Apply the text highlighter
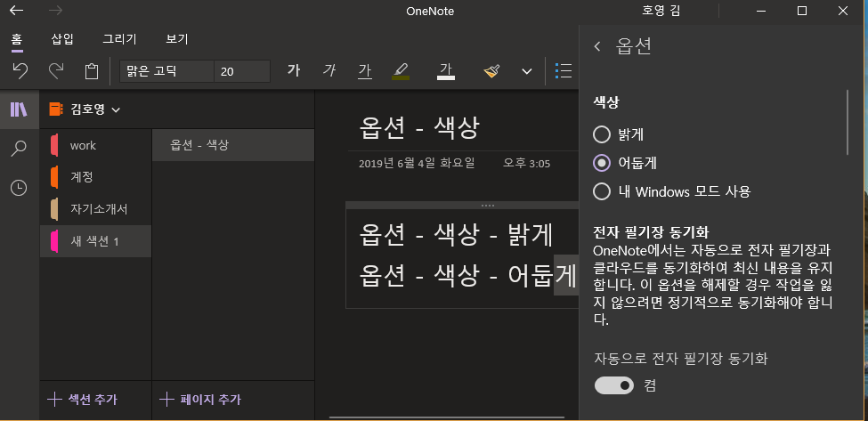 click(x=401, y=71)
